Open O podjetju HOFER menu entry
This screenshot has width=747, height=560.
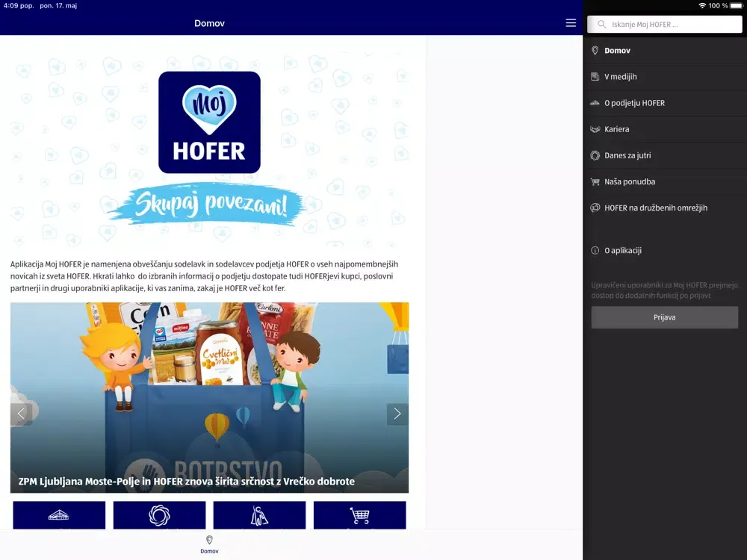pos(665,103)
